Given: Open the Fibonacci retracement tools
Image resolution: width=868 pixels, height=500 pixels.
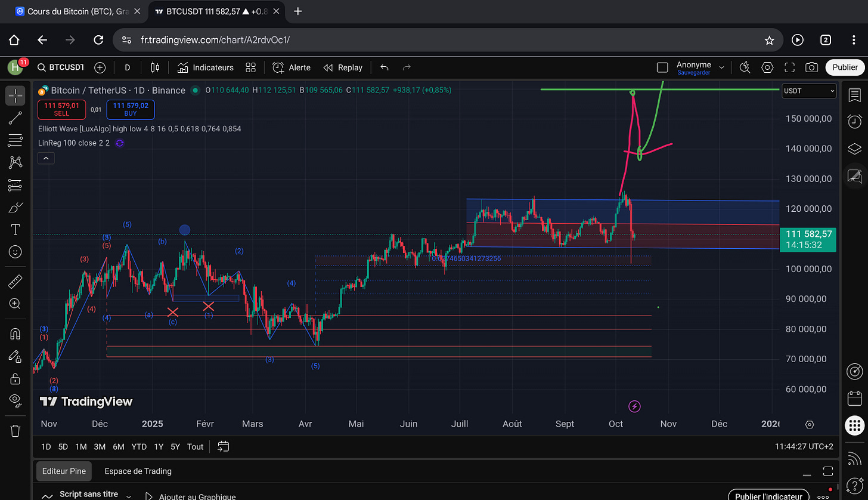Looking at the screenshot, I should tap(15, 140).
